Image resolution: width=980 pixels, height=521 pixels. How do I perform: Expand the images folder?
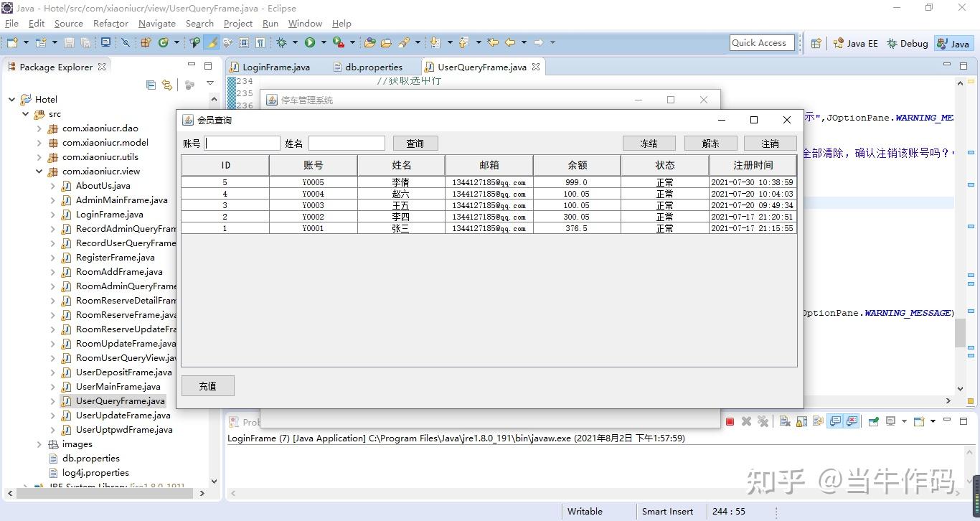pyautogui.click(x=40, y=444)
